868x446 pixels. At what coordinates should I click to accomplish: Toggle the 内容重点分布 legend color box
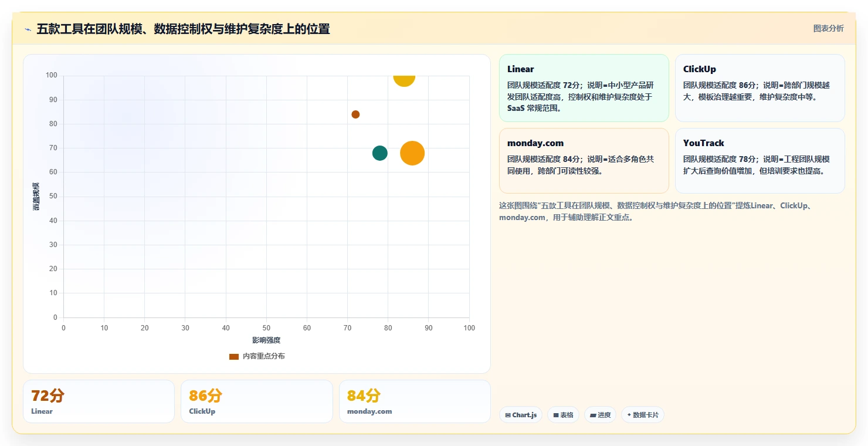tap(234, 356)
